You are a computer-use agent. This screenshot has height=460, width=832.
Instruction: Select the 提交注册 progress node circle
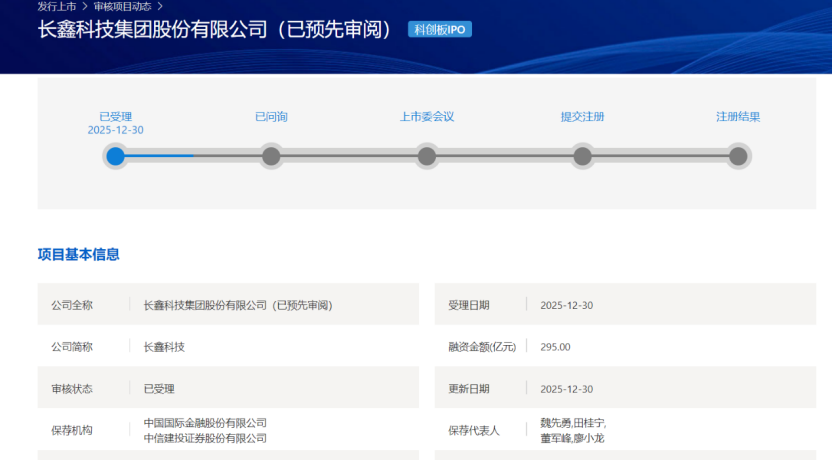pos(582,156)
